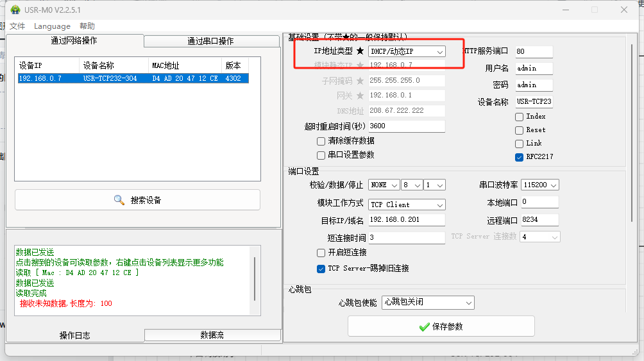Click 设备名称 field USR-TCP23
Image resolution: width=644 pixels, height=361 pixels.
coord(534,101)
